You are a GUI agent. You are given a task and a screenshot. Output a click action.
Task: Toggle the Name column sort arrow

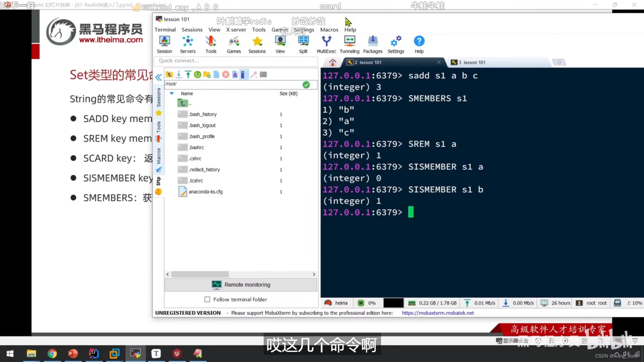point(172,94)
